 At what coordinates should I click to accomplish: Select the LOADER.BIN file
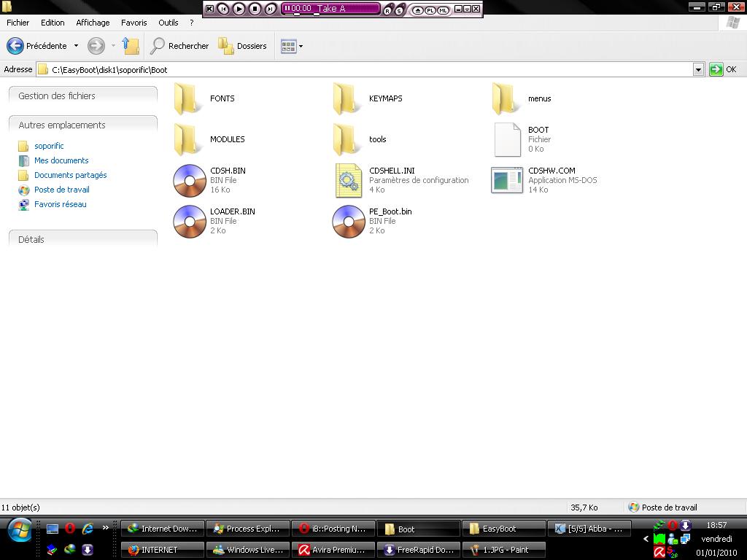(x=214, y=222)
